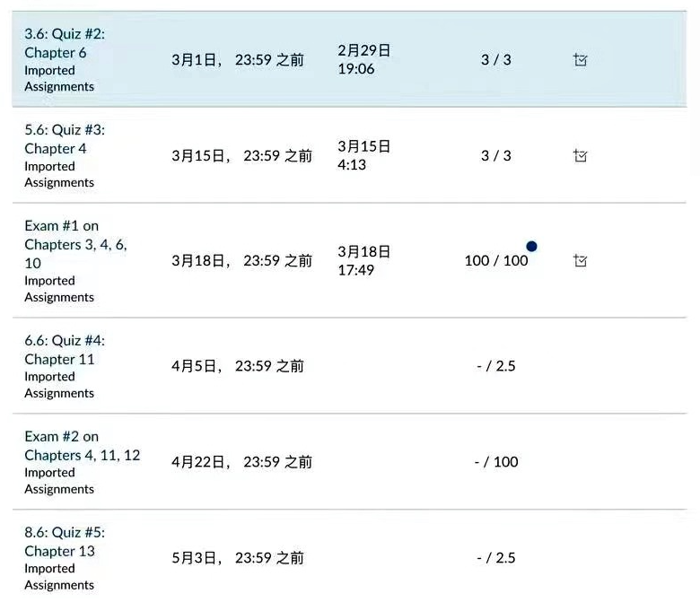The image size is (700, 611).
Task: Click the - / 2.5 score for Quiz #4
Action: click(x=496, y=366)
